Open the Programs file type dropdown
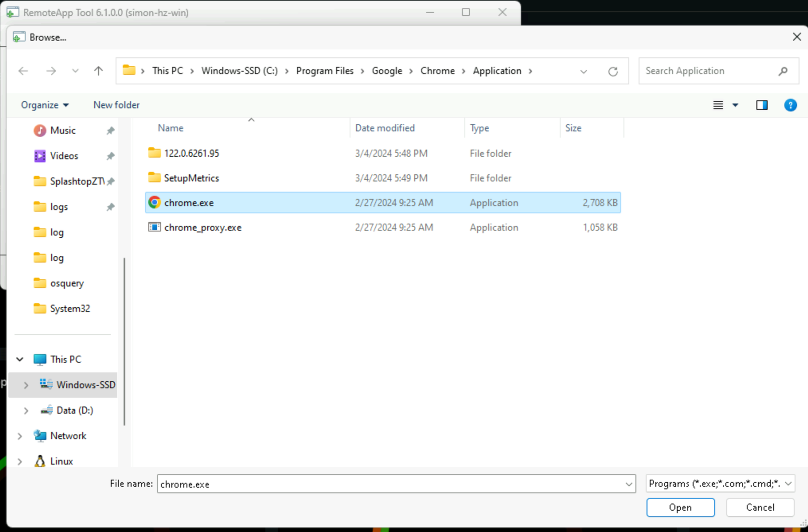 720,484
